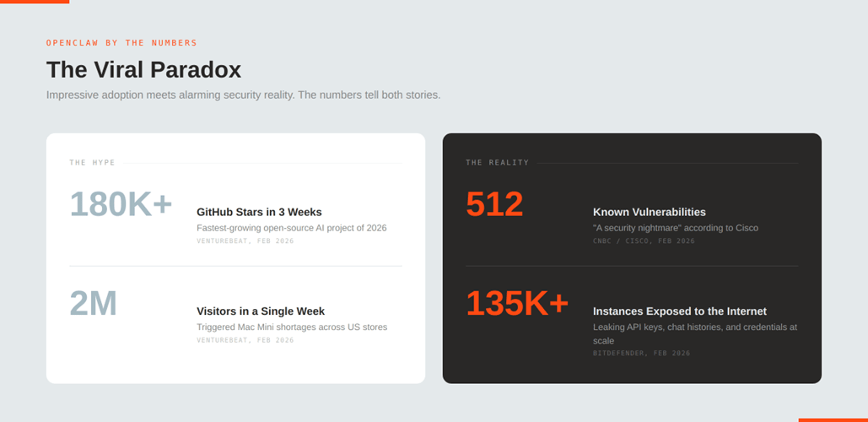Viewport: 868px width, 422px height.
Task: Click the OPENCLAW BY THE NUMBERS label
Action: click(x=121, y=43)
